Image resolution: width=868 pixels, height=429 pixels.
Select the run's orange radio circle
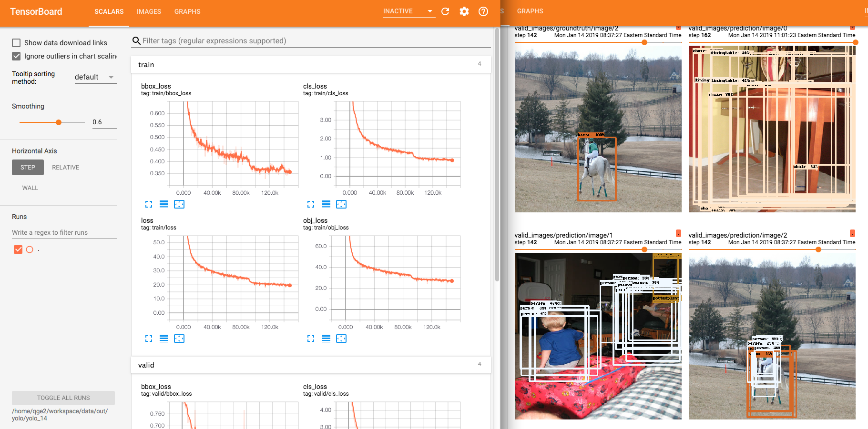click(x=30, y=249)
